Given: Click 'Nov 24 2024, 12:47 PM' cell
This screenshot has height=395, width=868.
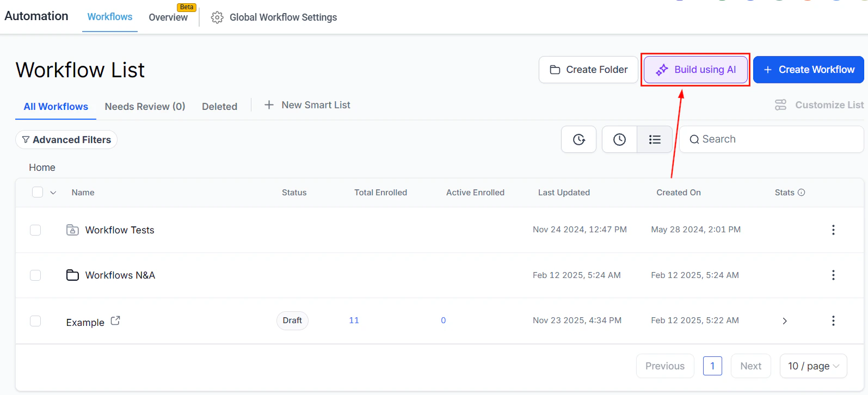Looking at the screenshot, I should (580, 230).
